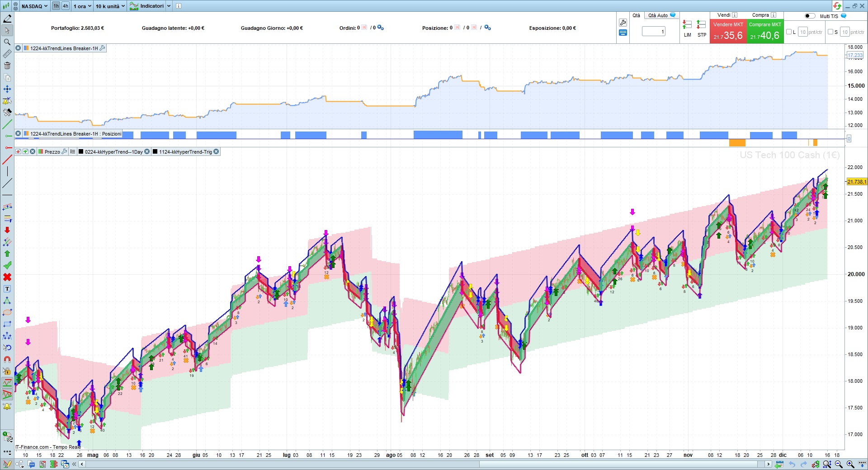The width and height of the screenshot is (868, 470).
Task: Click the blue keyboard shortcut icon
Action: pyautogui.click(x=623, y=33)
